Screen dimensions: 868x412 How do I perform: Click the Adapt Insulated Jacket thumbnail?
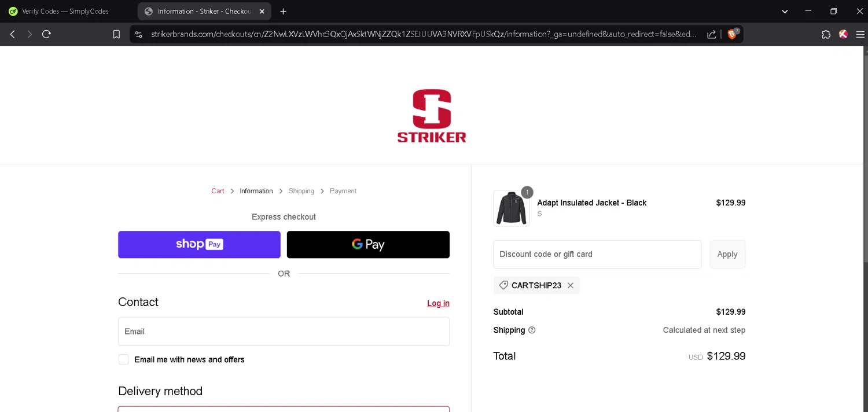(512, 208)
